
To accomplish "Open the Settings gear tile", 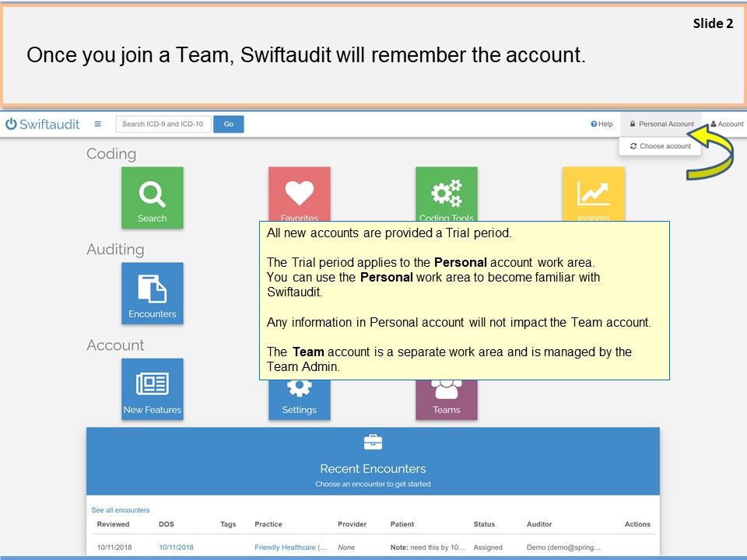I will [x=299, y=400].
